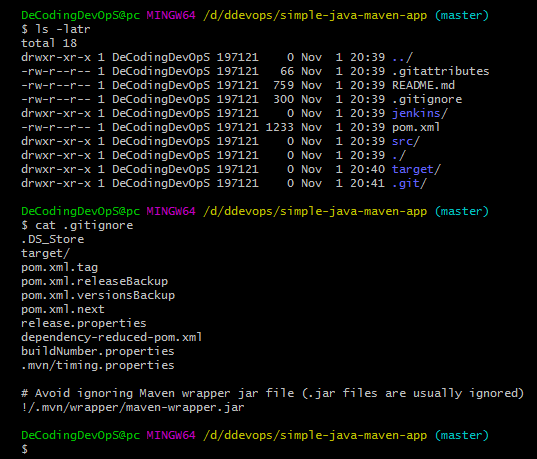537x459 pixels.
Task: Click the 'src/' directory name
Action: coord(406,141)
